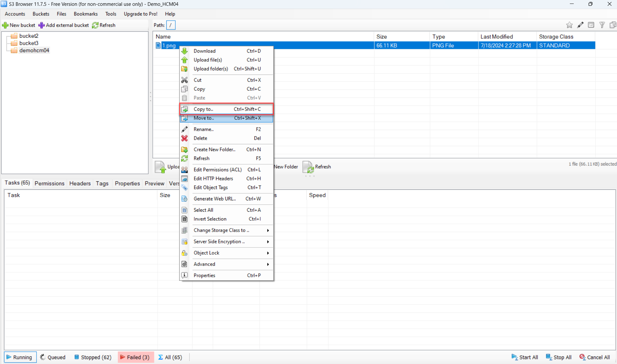Switch to the Permissions tab
The width and height of the screenshot is (617, 364).
(x=49, y=183)
